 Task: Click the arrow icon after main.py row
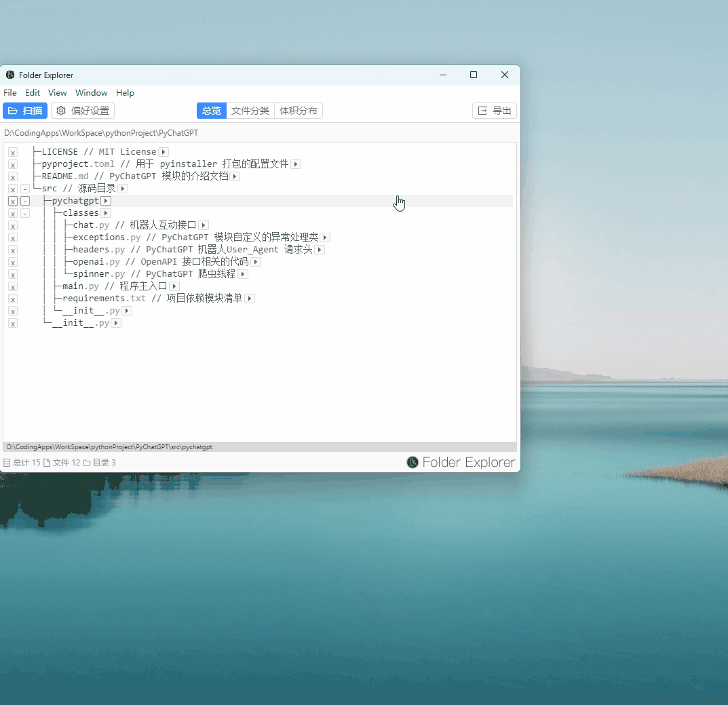click(174, 286)
